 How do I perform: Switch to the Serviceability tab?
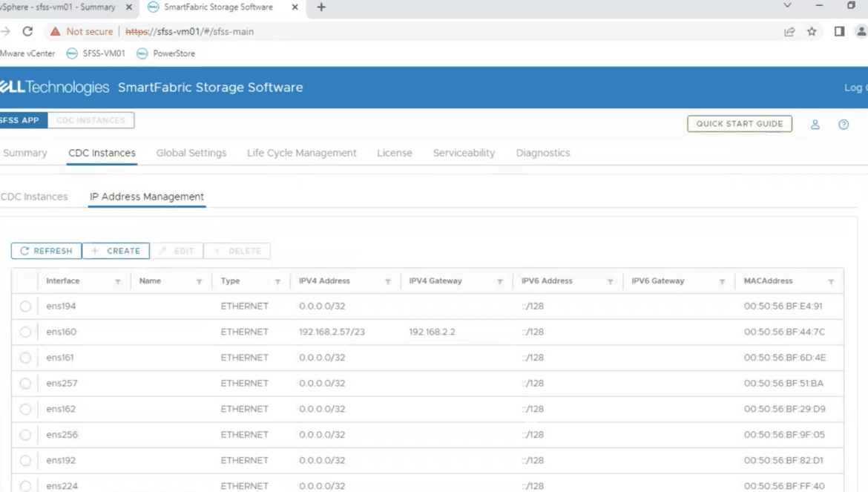[464, 154]
